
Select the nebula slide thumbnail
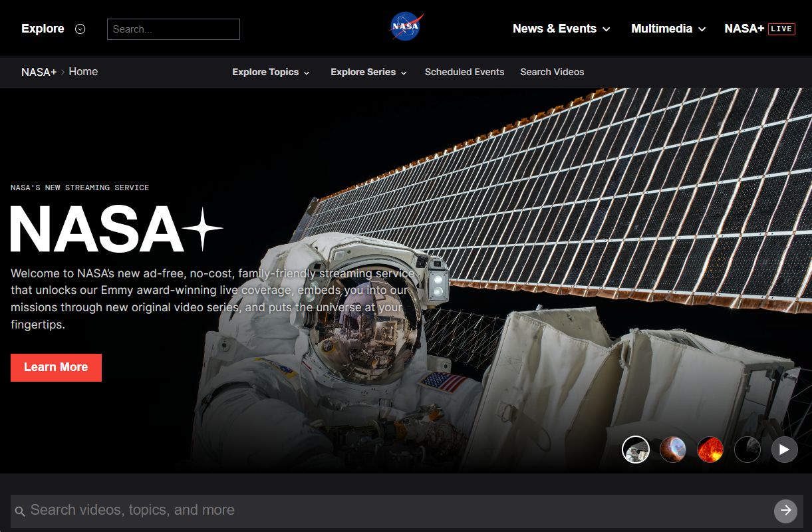[x=673, y=450]
